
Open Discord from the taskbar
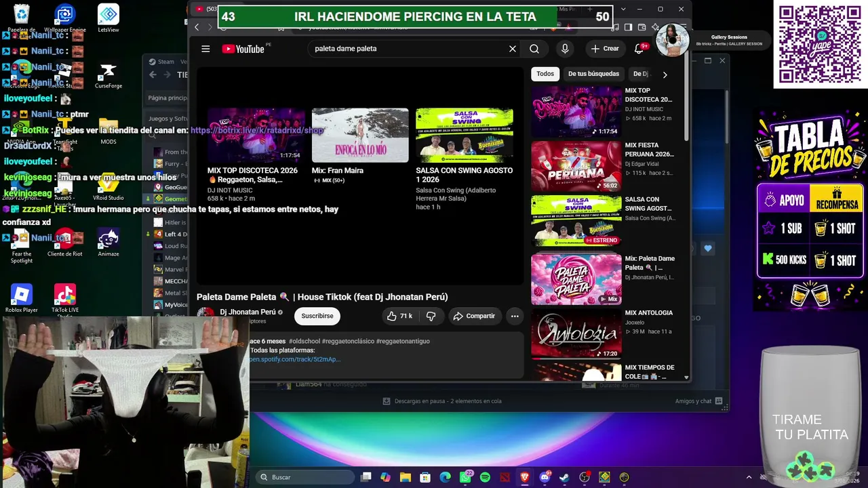click(545, 477)
